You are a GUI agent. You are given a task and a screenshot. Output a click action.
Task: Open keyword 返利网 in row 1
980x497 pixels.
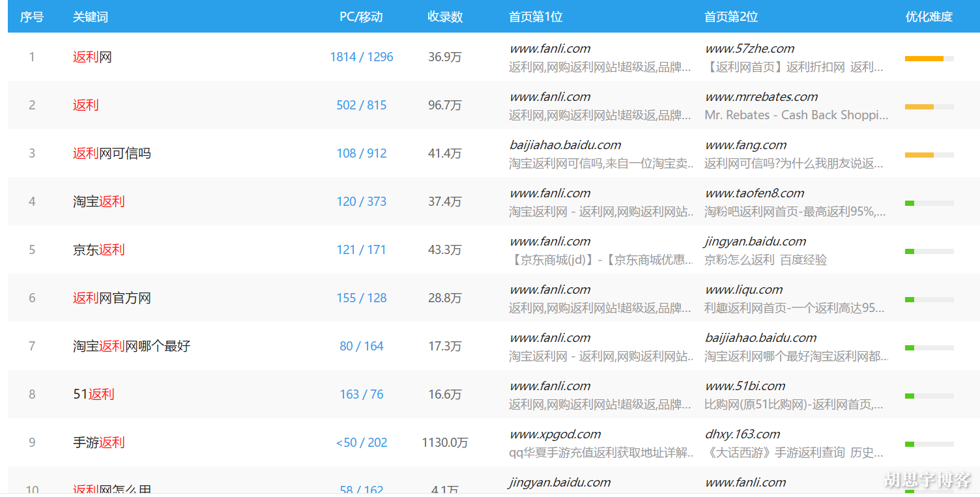pos(93,57)
